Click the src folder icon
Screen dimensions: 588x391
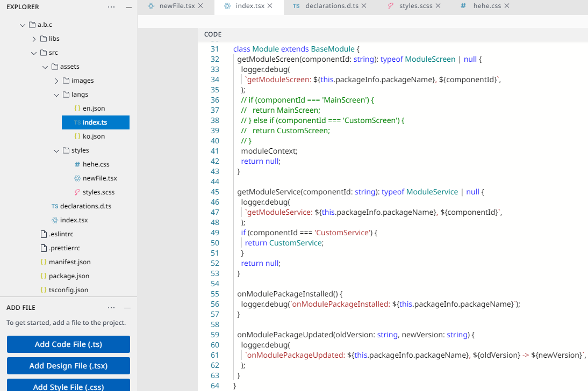(x=44, y=53)
